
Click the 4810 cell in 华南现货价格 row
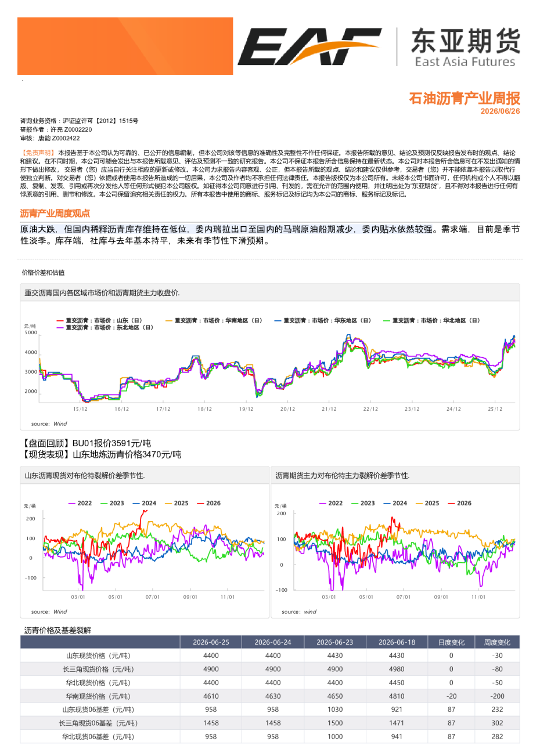point(397,696)
